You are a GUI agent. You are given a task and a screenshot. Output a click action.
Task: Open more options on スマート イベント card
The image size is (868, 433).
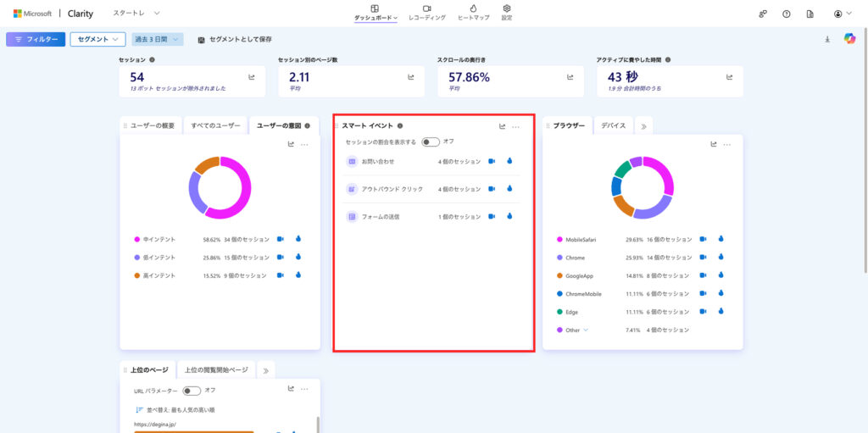point(516,126)
